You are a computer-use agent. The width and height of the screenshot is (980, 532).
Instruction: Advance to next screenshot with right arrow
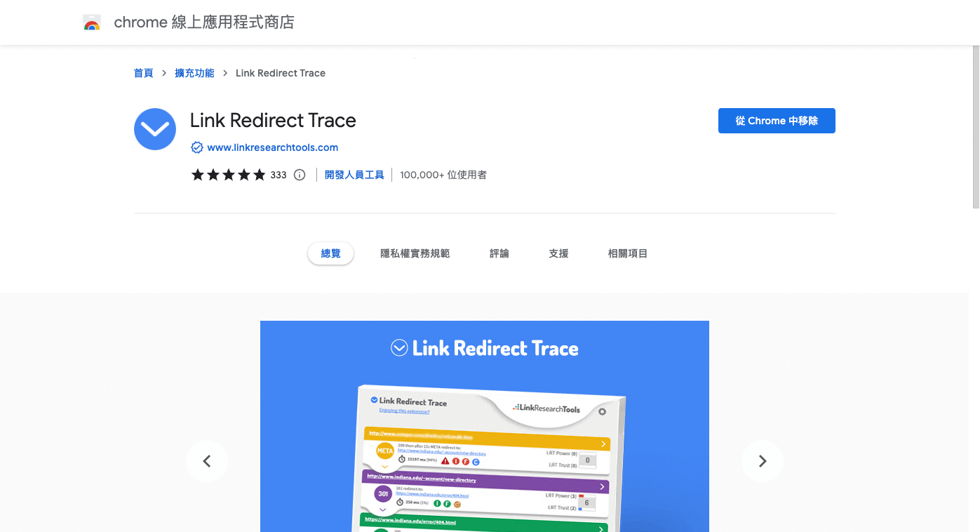click(762, 461)
